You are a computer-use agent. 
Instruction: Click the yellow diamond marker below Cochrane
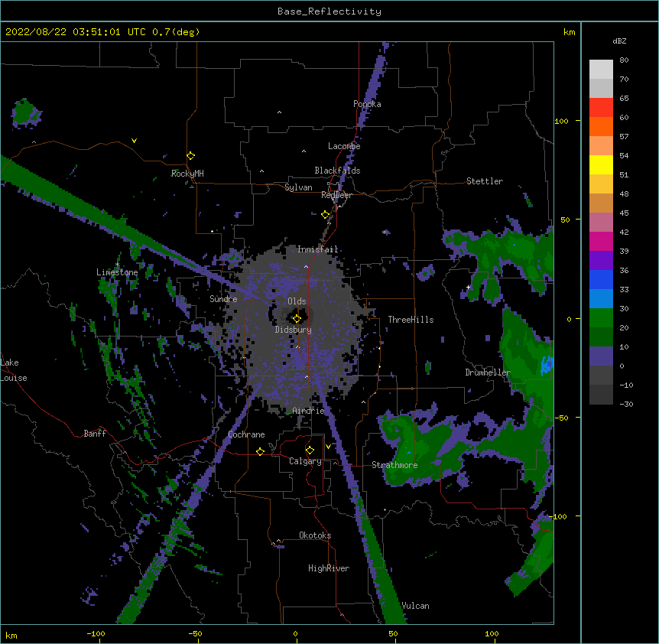(260, 451)
